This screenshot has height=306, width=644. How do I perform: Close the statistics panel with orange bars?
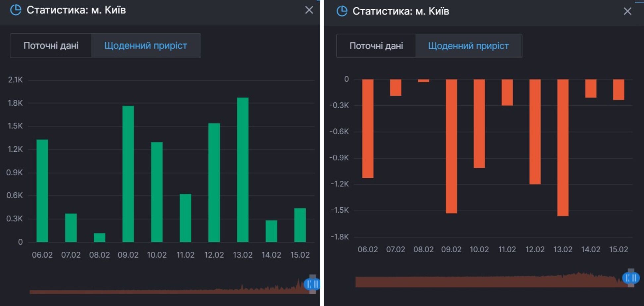coord(627,11)
